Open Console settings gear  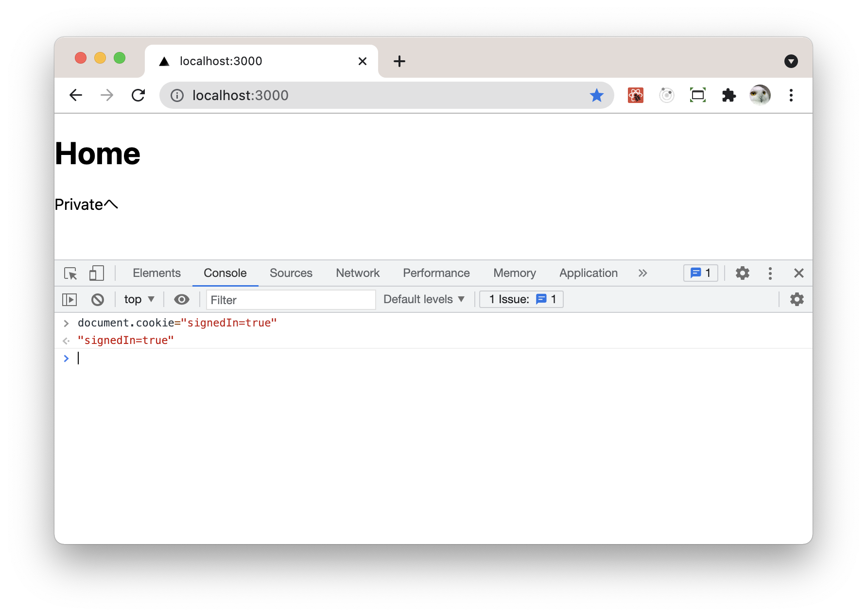coord(797,299)
